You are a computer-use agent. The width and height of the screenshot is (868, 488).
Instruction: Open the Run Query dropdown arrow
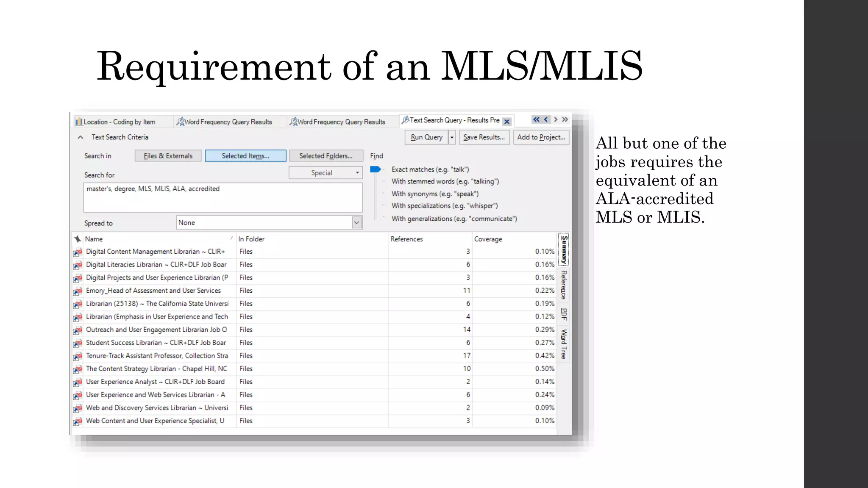coord(452,137)
